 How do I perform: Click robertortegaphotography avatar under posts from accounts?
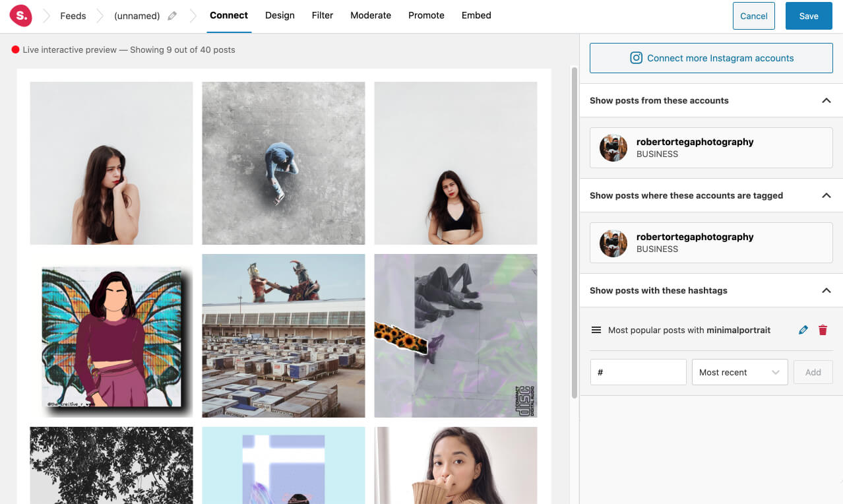click(x=613, y=148)
